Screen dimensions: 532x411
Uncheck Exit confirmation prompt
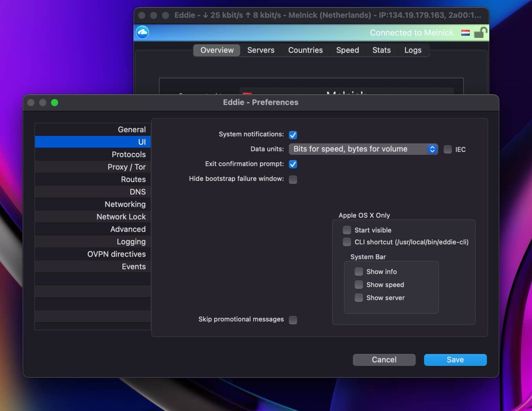click(x=293, y=164)
